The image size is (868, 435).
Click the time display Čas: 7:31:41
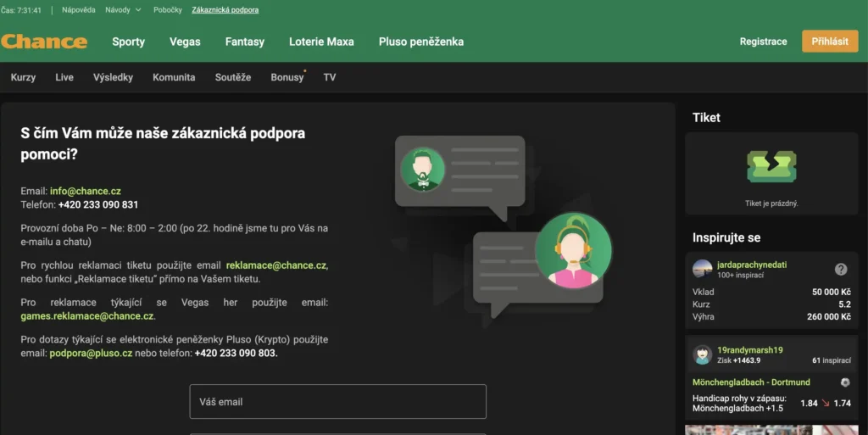21,10
